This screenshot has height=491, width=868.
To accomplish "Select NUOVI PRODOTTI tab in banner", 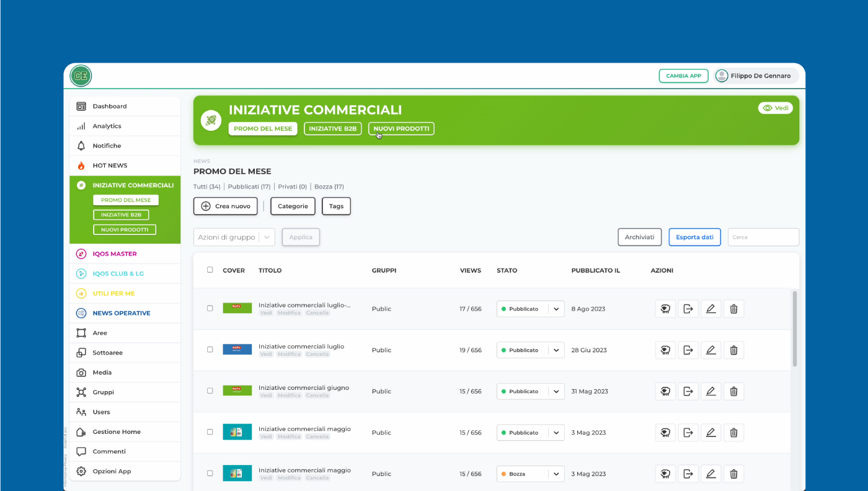I will pos(401,128).
